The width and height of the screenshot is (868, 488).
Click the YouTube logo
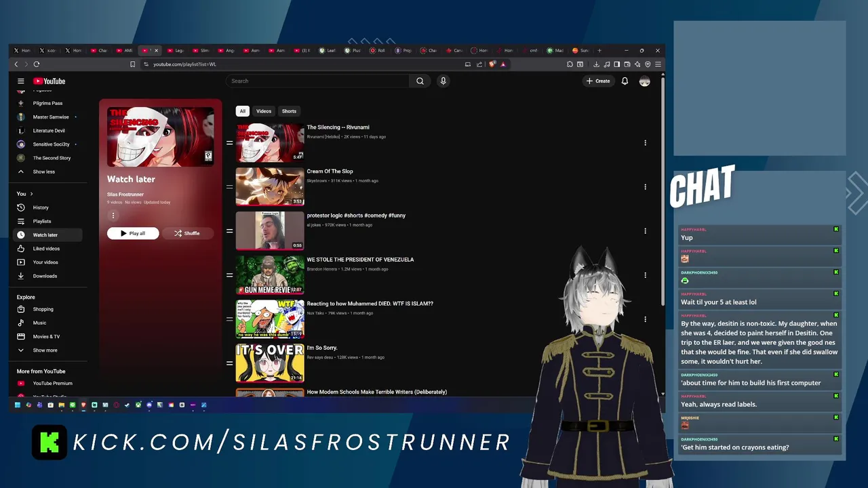pos(50,81)
